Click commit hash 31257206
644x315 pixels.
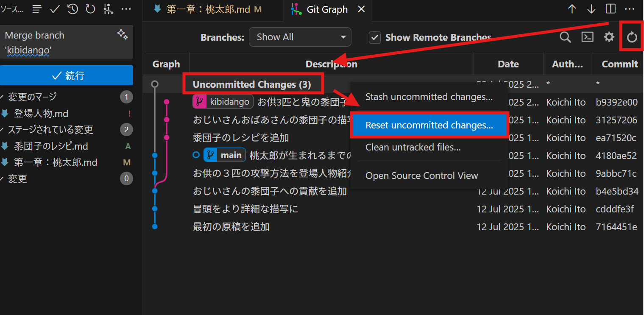[616, 120]
